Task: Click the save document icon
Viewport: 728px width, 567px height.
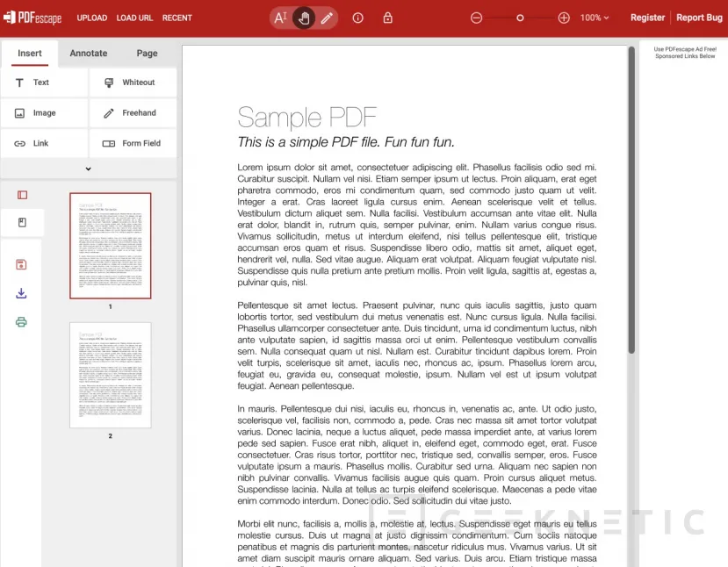Action: (21, 264)
